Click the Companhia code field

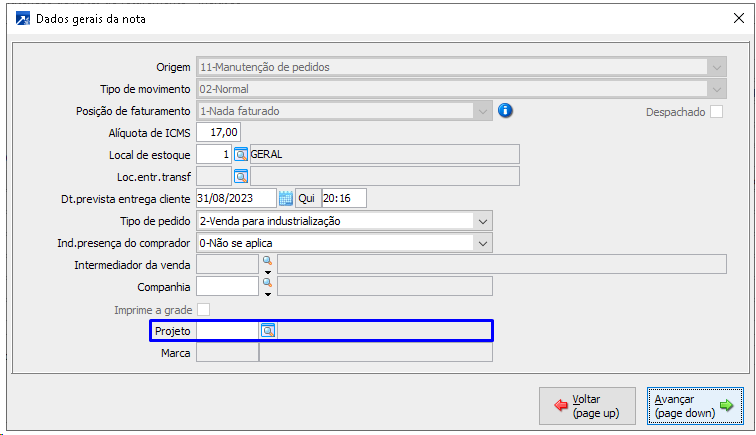(x=228, y=286)
